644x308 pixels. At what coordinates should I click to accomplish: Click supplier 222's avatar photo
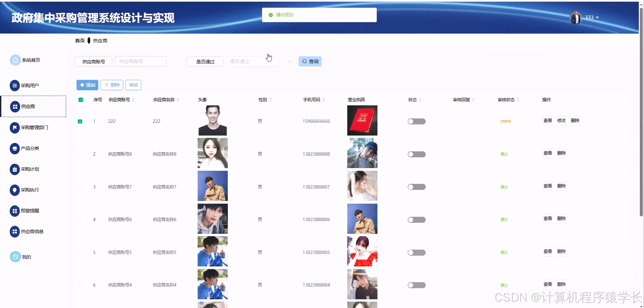212,120
